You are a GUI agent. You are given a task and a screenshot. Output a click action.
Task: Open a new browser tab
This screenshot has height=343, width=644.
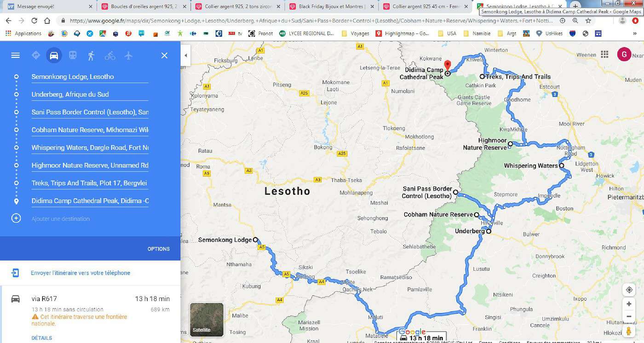tap(575, 6)
